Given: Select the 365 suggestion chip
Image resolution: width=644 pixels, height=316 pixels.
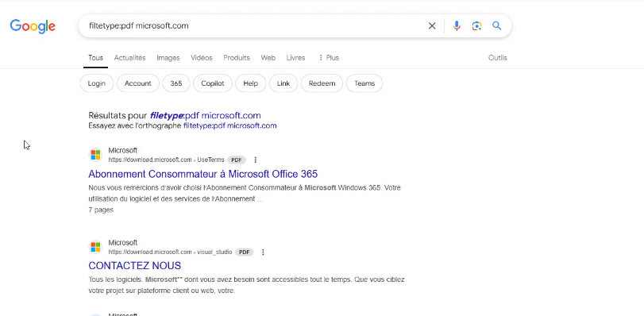Looking at the screenshot, I should click(176, 83).
